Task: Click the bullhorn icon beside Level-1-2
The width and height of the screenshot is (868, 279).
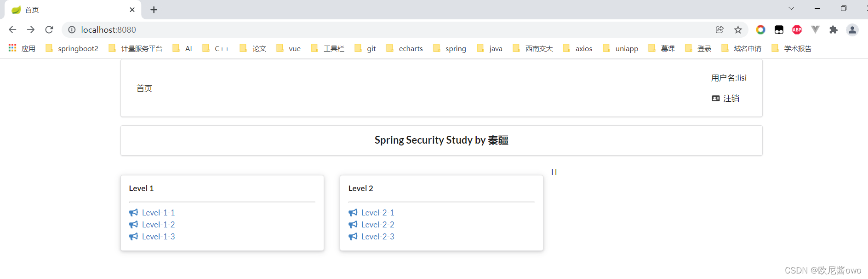Action: tap(133, 225)
